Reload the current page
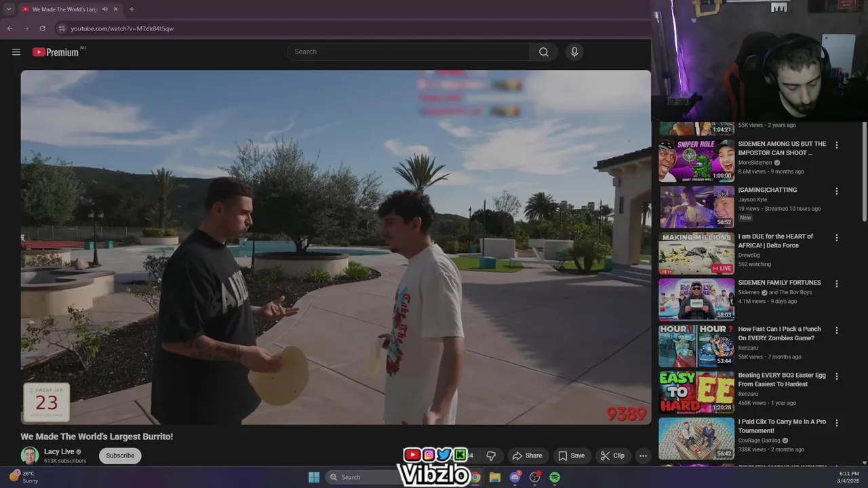This screenshot has width=868, height=488. pos(42,28)
